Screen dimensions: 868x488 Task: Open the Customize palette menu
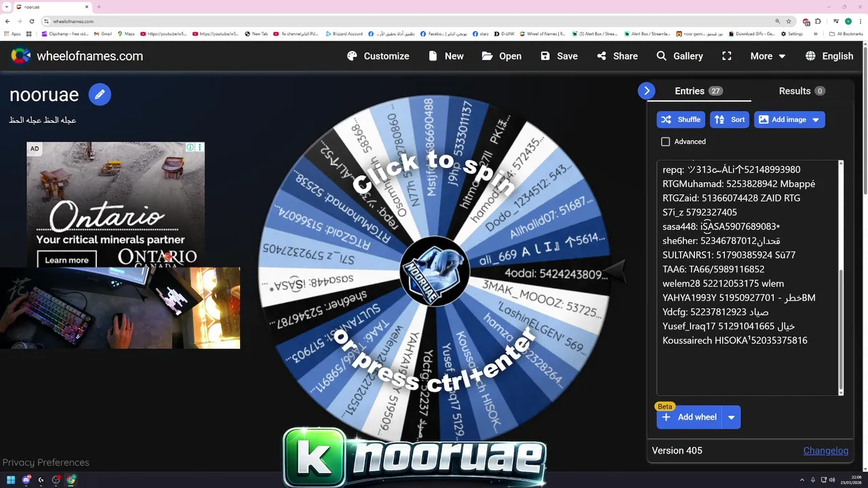(378, 56)
